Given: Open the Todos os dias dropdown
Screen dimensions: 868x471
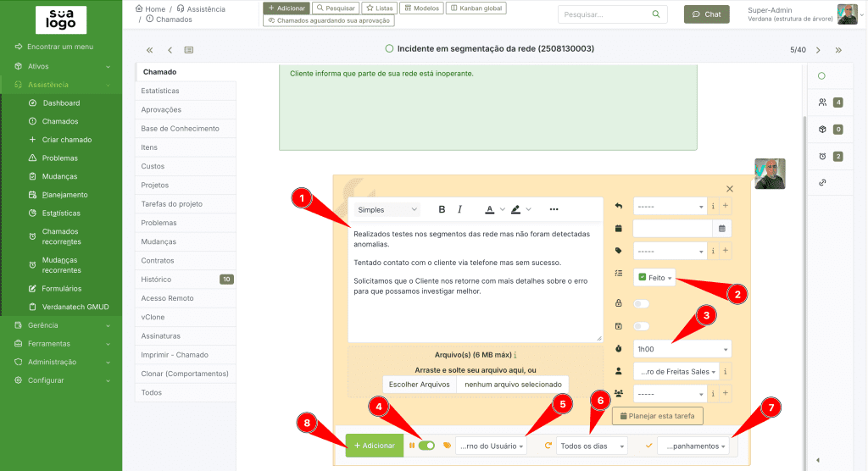Looking at the screenshot, I should (x=592, y=446).
